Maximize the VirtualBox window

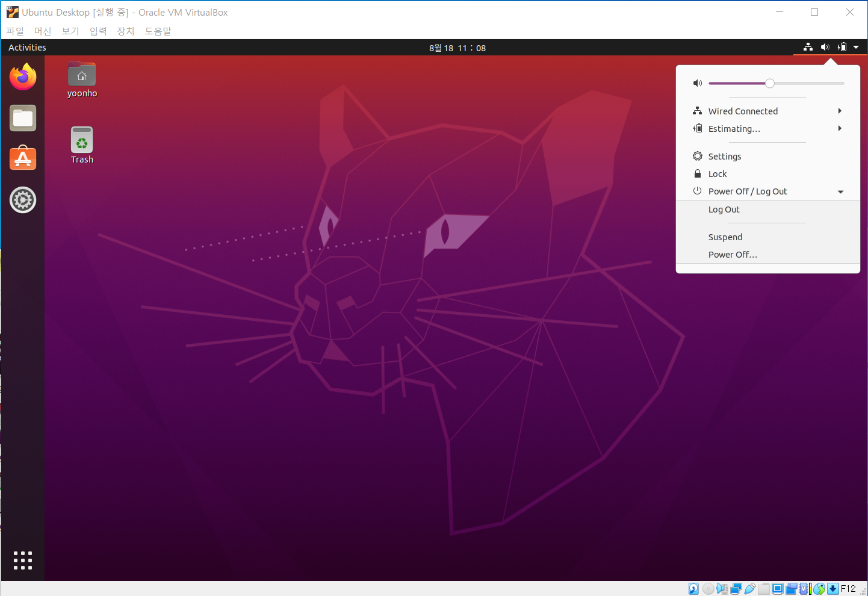(x=814, y=12)
